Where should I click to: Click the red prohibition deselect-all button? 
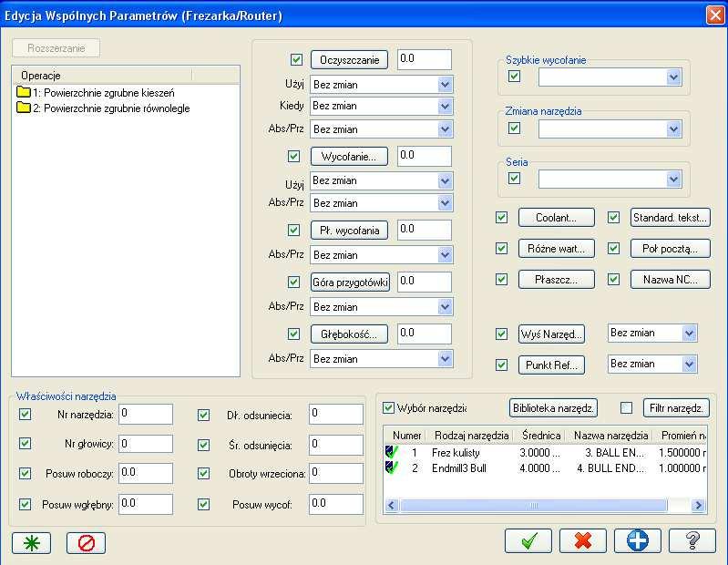86,542
